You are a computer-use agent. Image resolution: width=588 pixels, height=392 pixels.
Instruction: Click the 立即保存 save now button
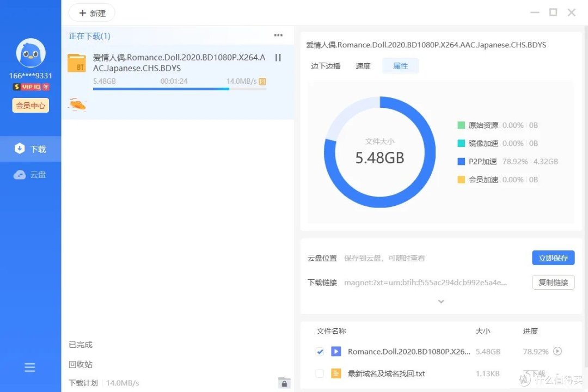[x=553, y=258]
